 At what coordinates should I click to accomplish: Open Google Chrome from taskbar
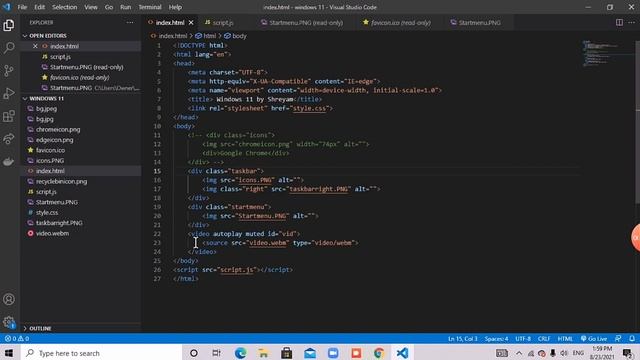tap(379, 353)
